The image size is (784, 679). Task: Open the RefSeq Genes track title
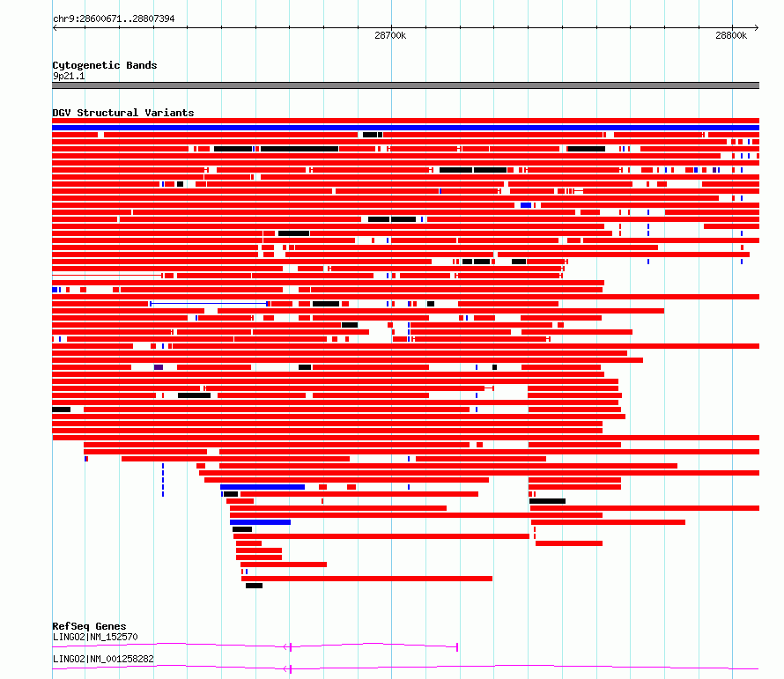click(x=89, y=626)
